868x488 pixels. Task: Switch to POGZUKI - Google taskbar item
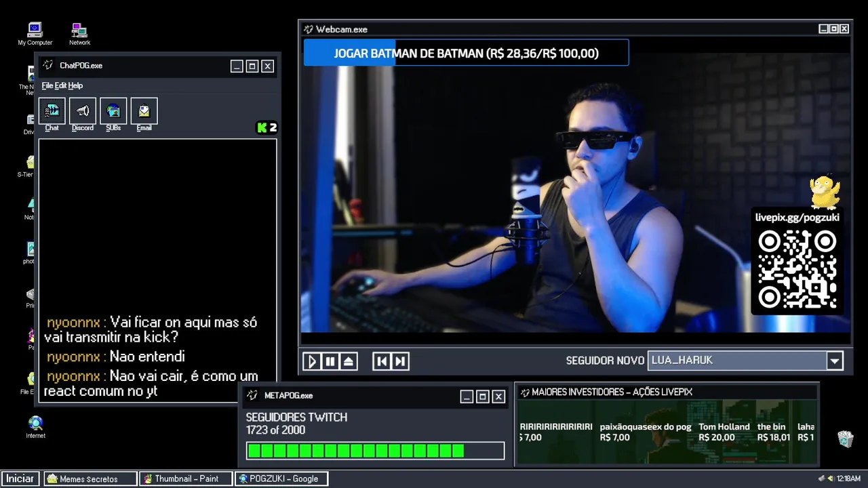pyautogui.click(x=281, y=479)
